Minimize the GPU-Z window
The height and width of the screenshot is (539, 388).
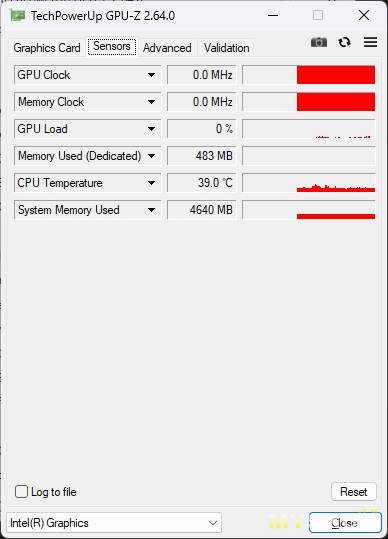click(273, 15)
